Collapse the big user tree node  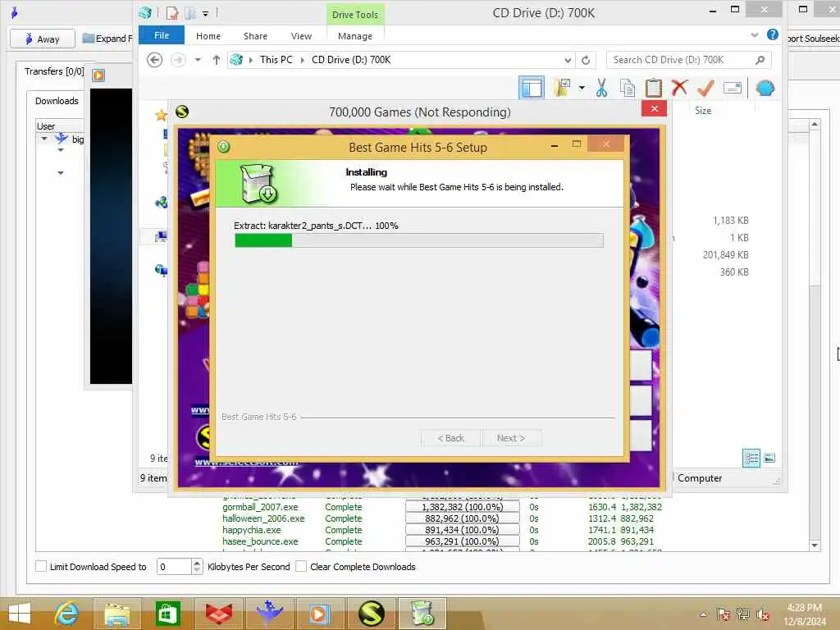click(44, 139)
